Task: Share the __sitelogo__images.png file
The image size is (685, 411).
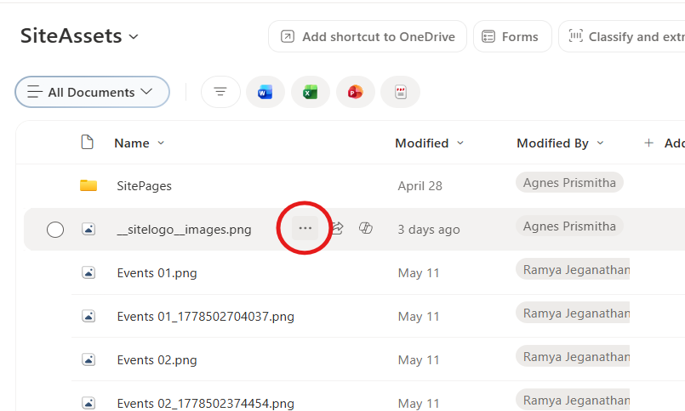Action: [x=337, y=228]
